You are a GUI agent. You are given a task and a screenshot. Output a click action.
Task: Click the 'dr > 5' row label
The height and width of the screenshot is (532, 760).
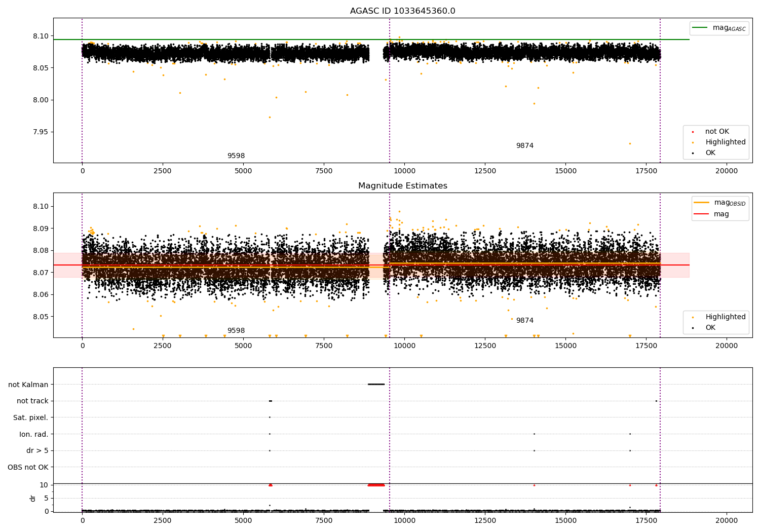coord(37,450)
